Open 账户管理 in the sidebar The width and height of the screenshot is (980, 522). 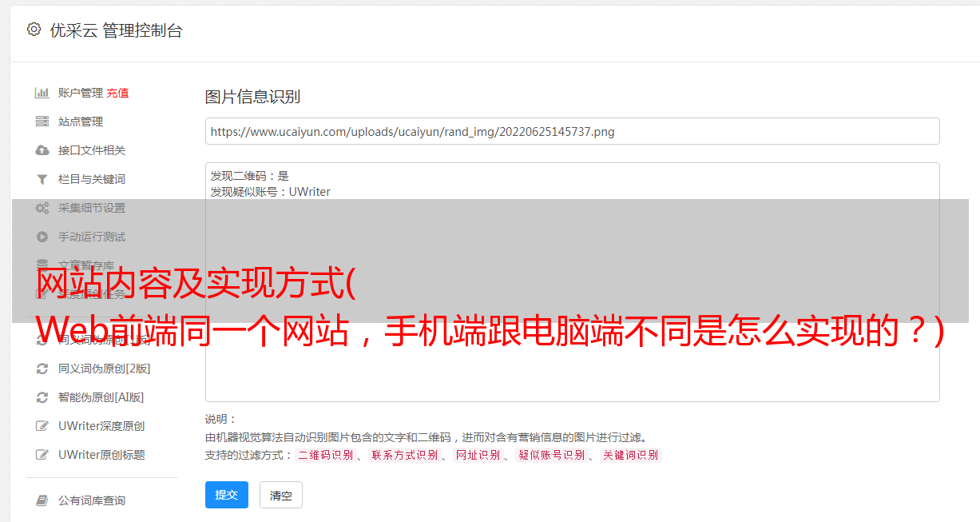(x=81, y=93)
